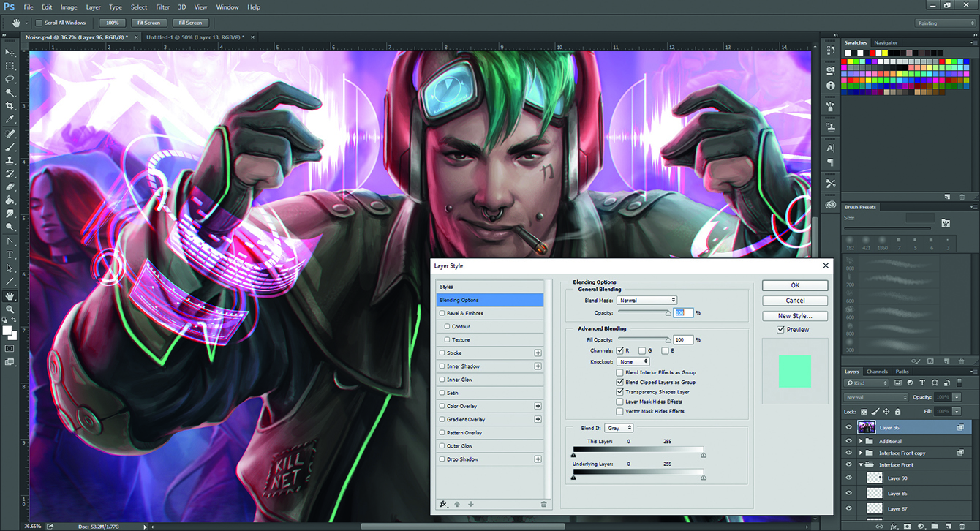The image size is (980, 531).
Task: Open the Blend If Gray dropdown
Action: [x=619, y=428]
